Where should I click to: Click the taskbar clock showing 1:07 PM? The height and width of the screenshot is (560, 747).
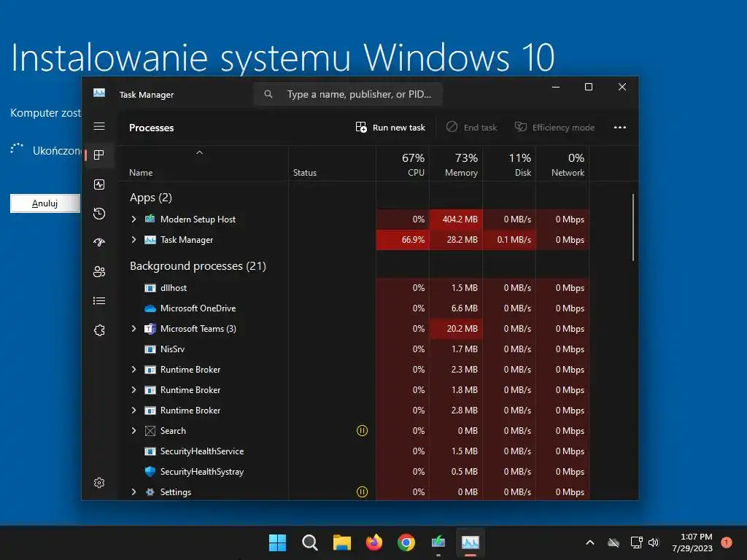692,542
